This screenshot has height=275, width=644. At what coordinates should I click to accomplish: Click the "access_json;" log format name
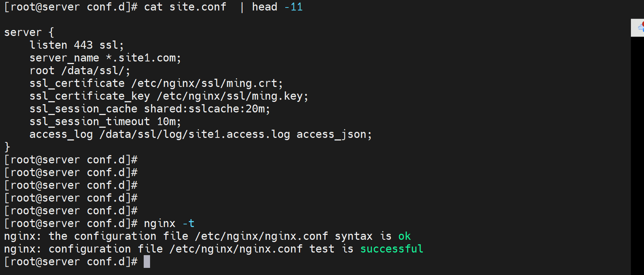click(x=334, y=134)
